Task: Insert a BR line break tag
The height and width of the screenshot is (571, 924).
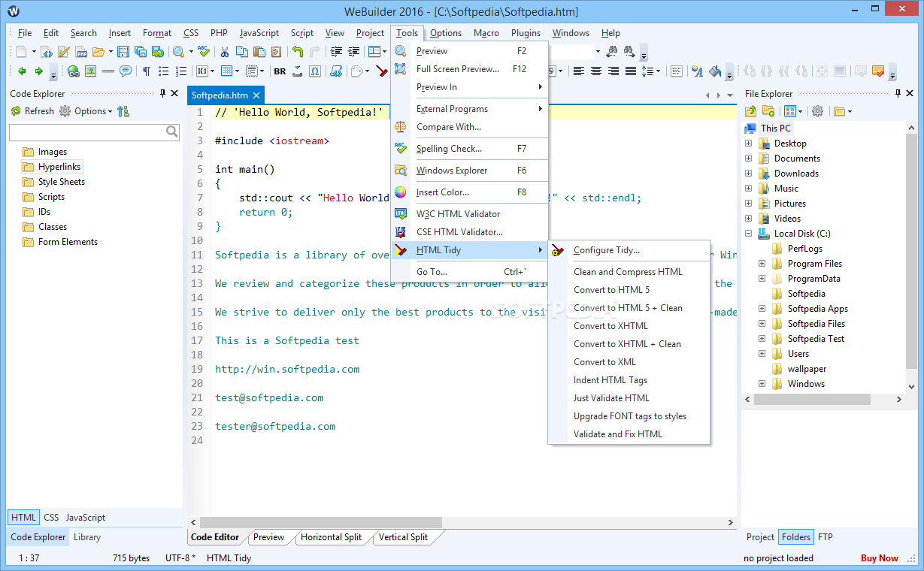Action: point(280,71)
